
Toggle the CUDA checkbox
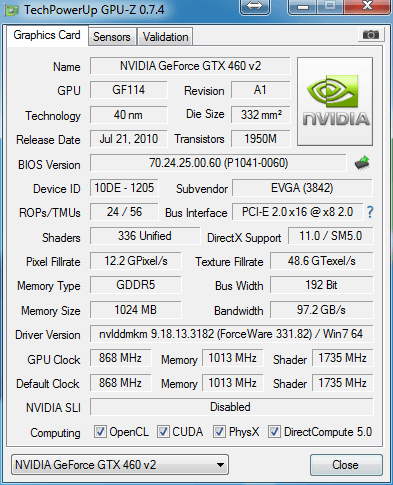pyautogui.click(x=163, y=432)
